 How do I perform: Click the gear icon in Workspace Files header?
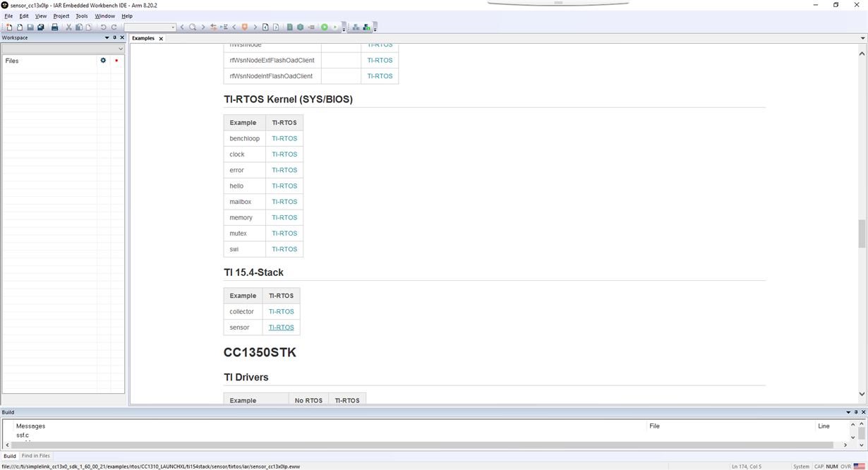(x=103, y=61)
